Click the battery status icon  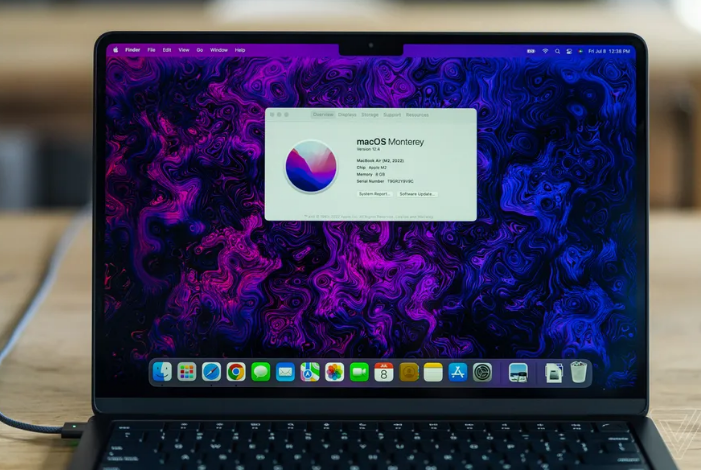tap(531, 51)
